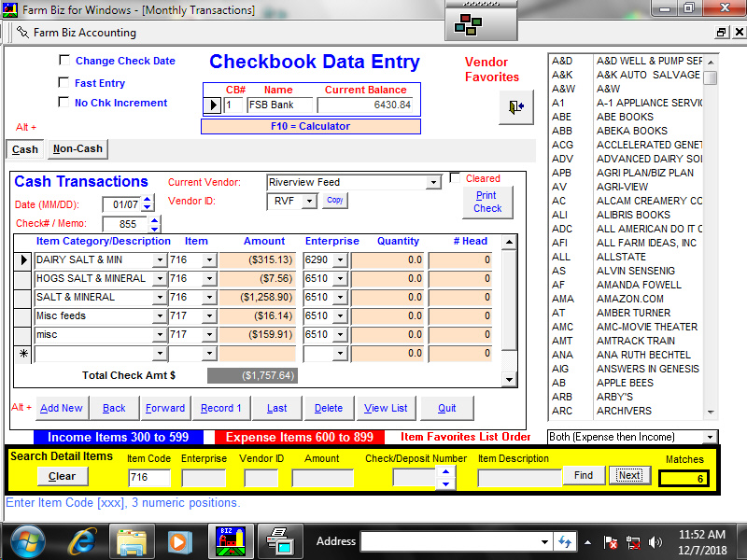747x560 pixels.
Task: Open the file explorer folder in the taskbar
Action: coord(132,542)
